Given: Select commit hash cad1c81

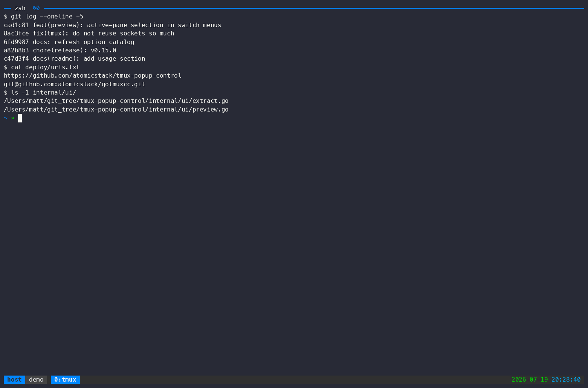Looking at the screenshot, I should pyautogui.click(x=16, y=25).
